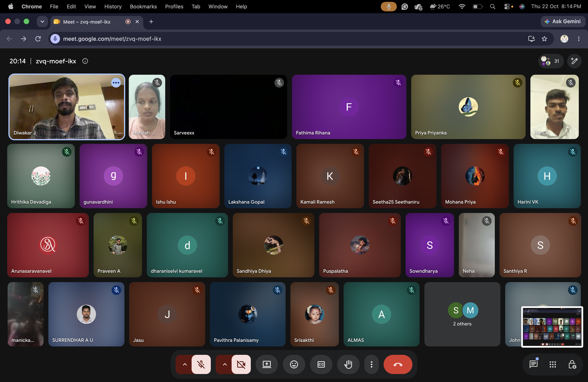This screenshot has width=588, height=382.
Task: Open host controls lock icon
Action: (x=572, y=364)
